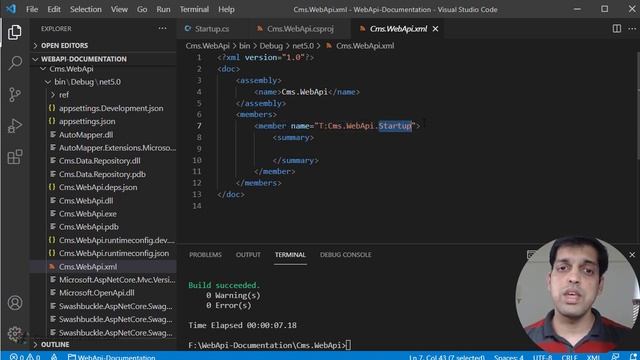Expand the ref folder

103,95
